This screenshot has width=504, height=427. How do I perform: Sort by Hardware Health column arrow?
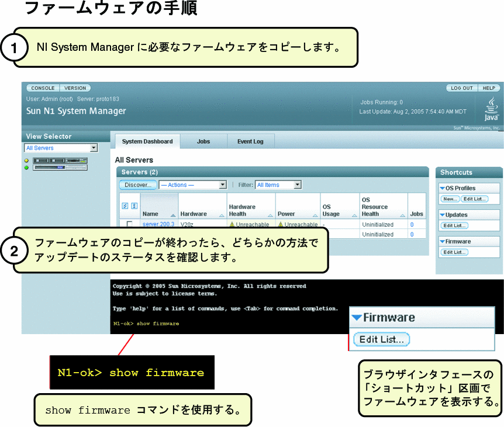[270, 215]
